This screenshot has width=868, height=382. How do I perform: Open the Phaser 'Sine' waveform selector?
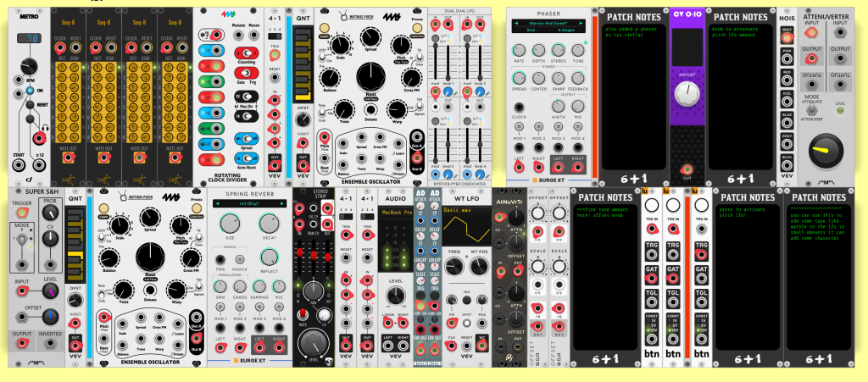point(529,30)
